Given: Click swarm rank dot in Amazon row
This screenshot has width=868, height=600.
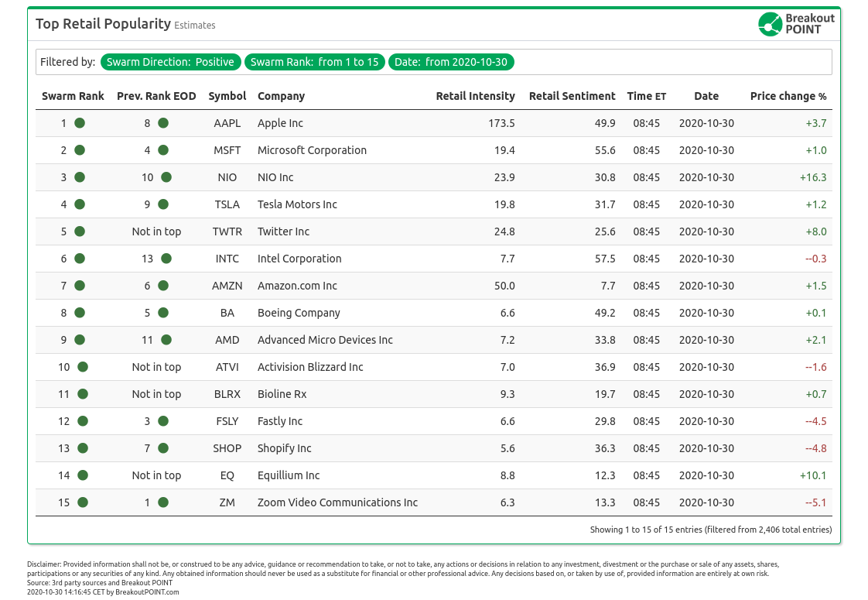Looking at the screenshot, I should point(80,286).
